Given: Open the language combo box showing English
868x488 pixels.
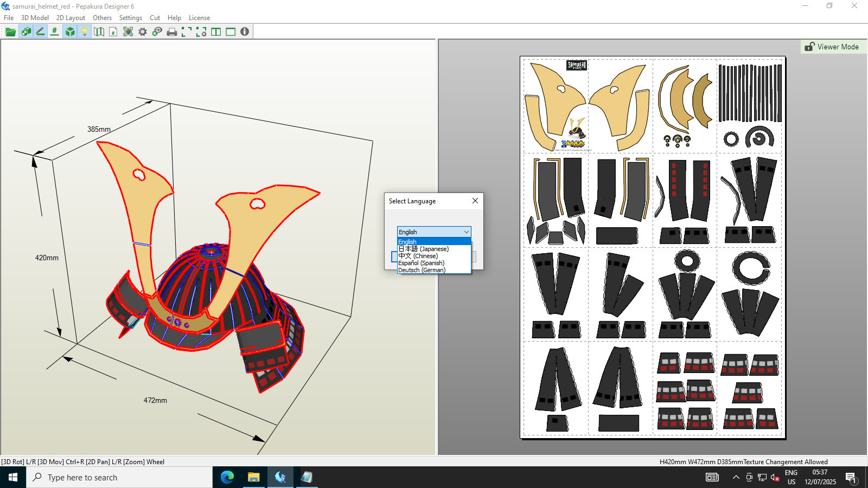Looking at the screenshot, I should click(434, 232).
